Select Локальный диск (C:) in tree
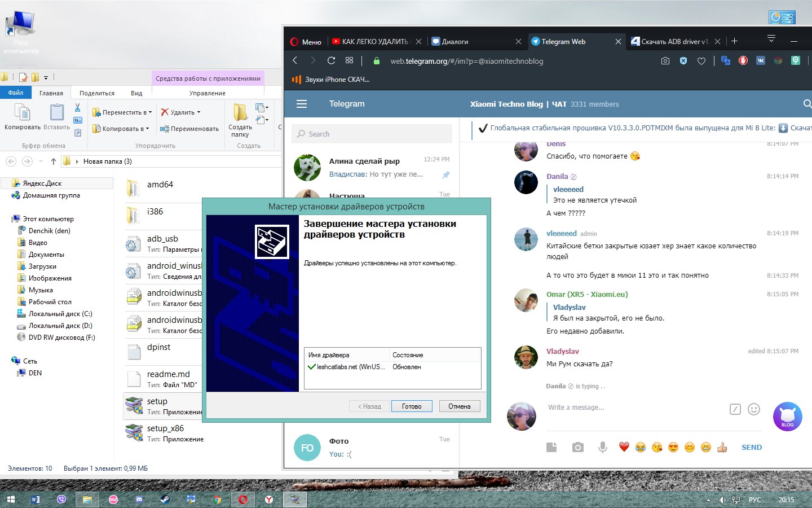812x508 pixels. [x=60, y=314]
